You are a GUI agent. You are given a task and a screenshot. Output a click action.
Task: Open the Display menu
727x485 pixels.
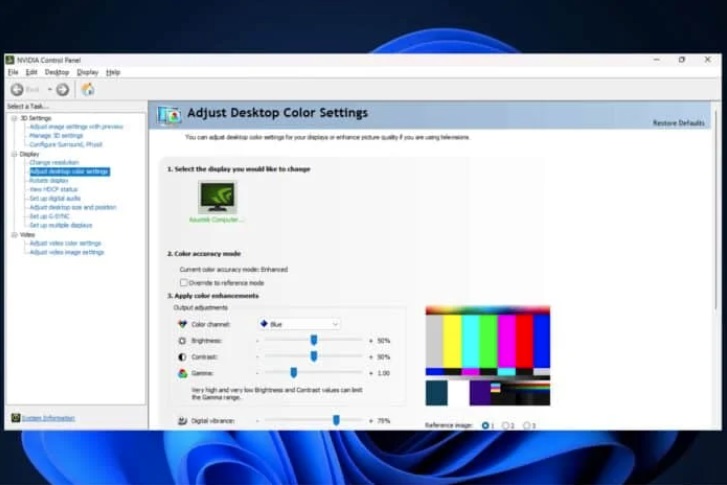88,72
